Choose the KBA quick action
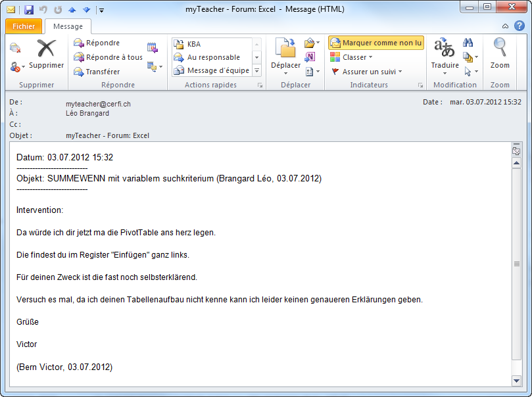The image size is (532, 397). pyautogui.click(x=194, y=44)
